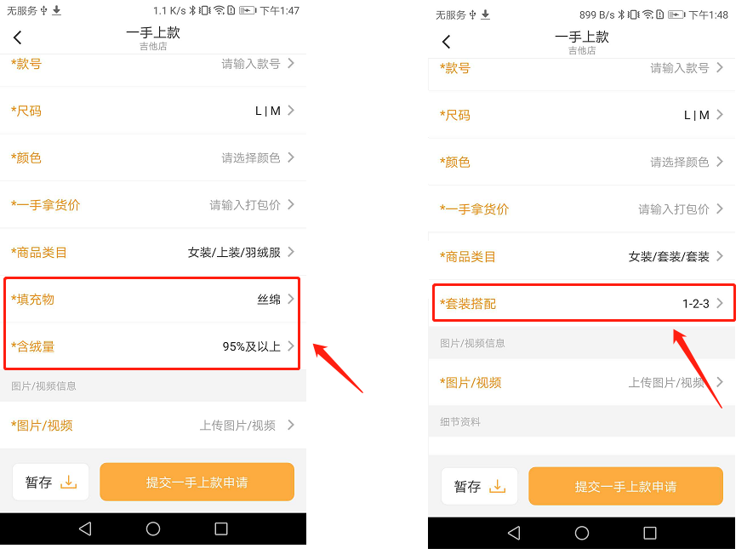Open category row showing 女装/套装/套装

[582, 256]
